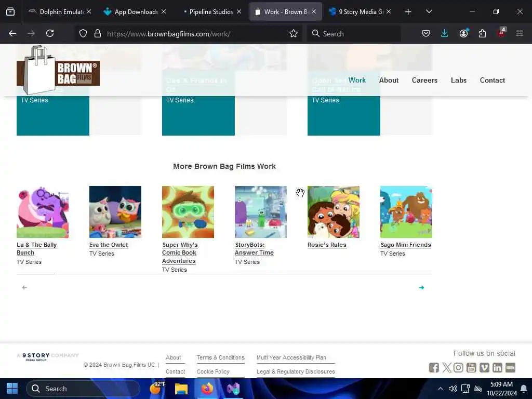Screen dimensions: 532x399
Task: Open footer Cookie Policy link
Action: click(213, 371)
